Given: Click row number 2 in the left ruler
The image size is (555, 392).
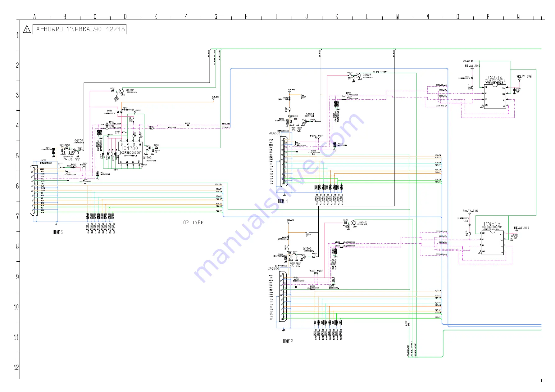Looking at the screenshot, I should (17, 65).
